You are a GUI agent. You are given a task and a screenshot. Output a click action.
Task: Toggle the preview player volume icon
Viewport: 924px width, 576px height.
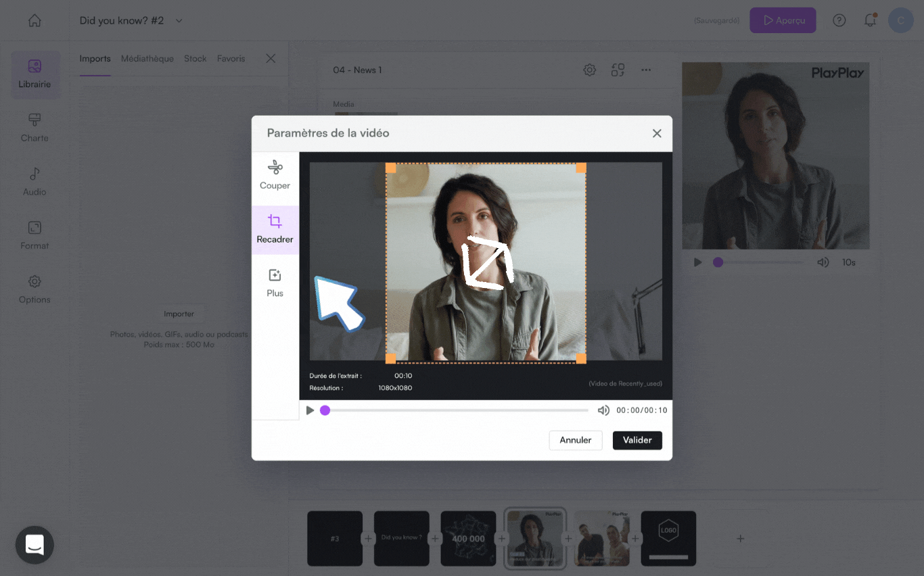(823, 262)
